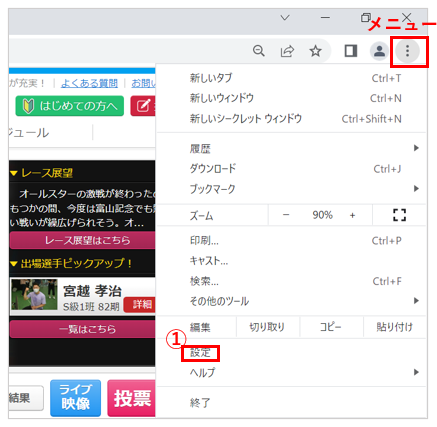Screen dimensions: 437x427
Task: Click 切り取り in the edit row
Action: [267, 327]
